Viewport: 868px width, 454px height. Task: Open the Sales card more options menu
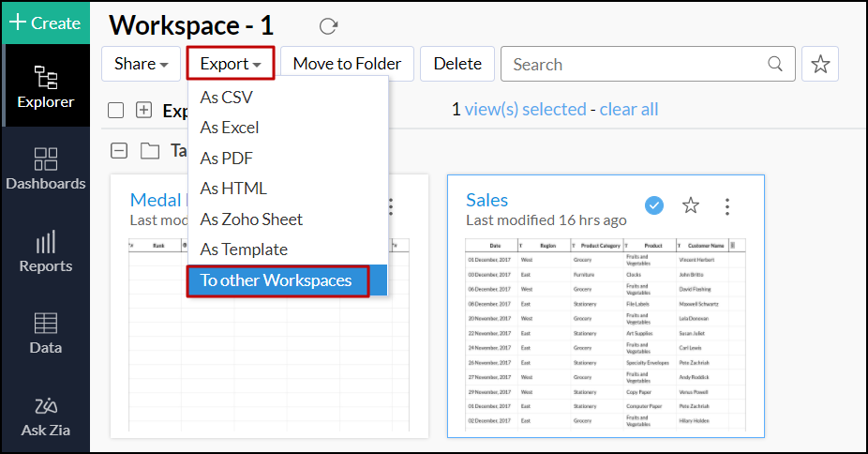coord(727,206)
